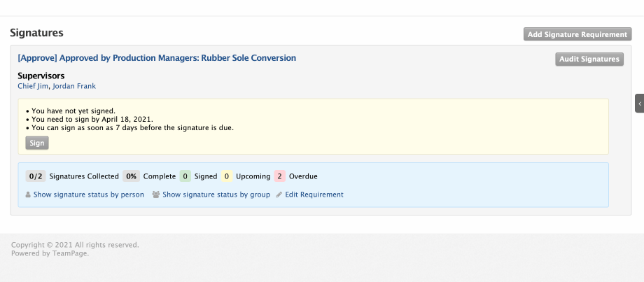The width and height of the screenshot is (644, 282).
Task: Select the Edit Requirement link text
Action: [314, 195]
